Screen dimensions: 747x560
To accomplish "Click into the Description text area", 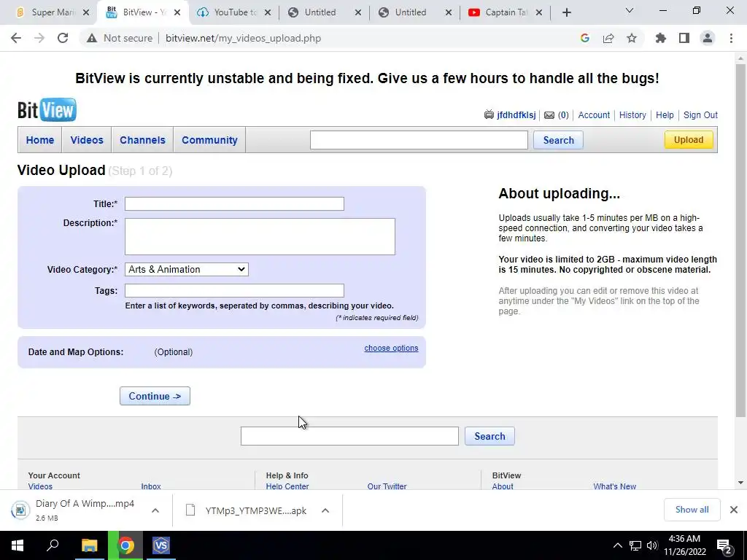I will (x=260, y=237).
